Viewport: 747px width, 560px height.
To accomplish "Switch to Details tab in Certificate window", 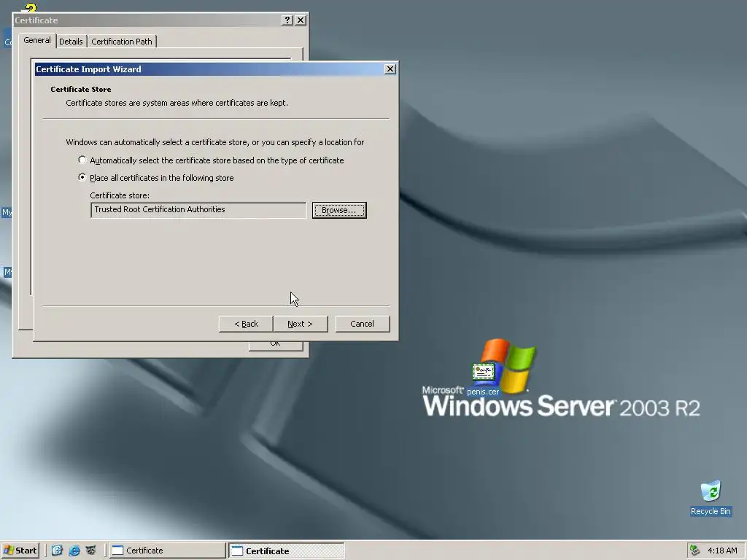I will pyautogui.click(x=71, y=42).
